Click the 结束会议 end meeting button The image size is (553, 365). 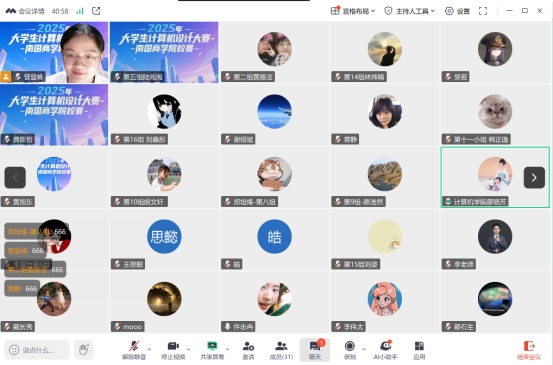(529, 350)
